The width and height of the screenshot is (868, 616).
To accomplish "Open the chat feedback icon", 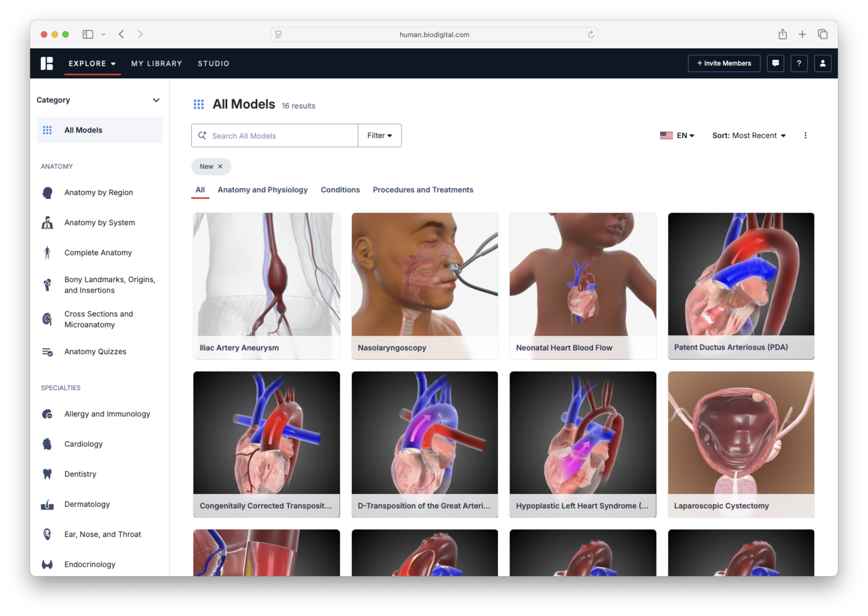I will point(775,63).
